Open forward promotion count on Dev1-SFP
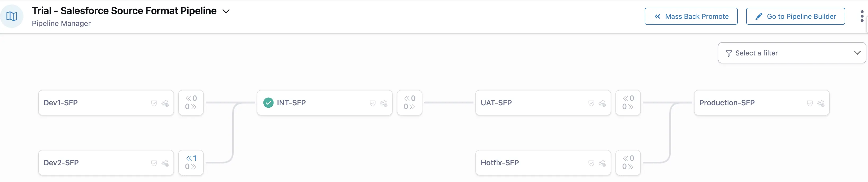868x182 pixels. coord(191,107)
